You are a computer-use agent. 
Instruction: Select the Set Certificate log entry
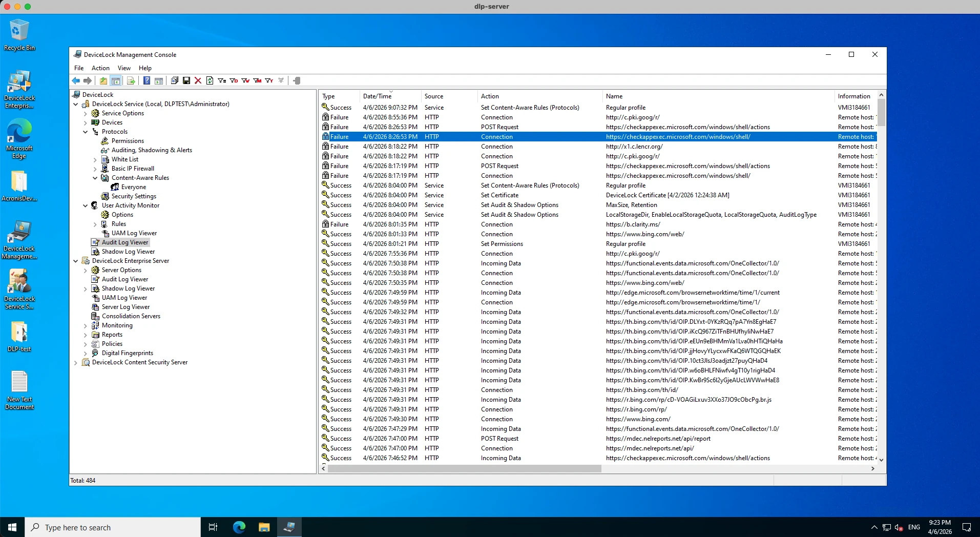(598, 195)
